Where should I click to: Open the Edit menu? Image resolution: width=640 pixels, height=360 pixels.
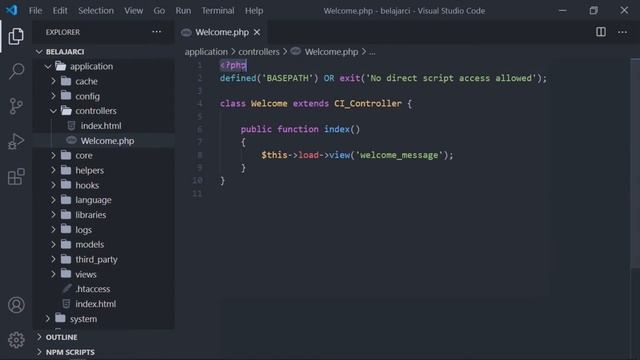pos(60,11)
